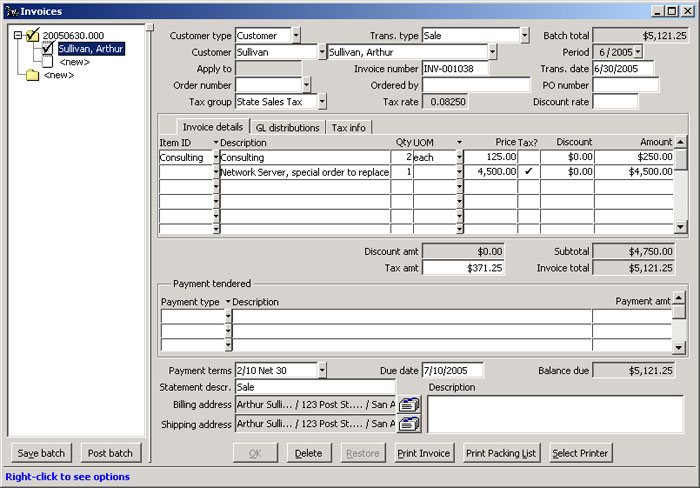Click the Invoices window title icon
This screenshot has width=700, height=488.
11,11
